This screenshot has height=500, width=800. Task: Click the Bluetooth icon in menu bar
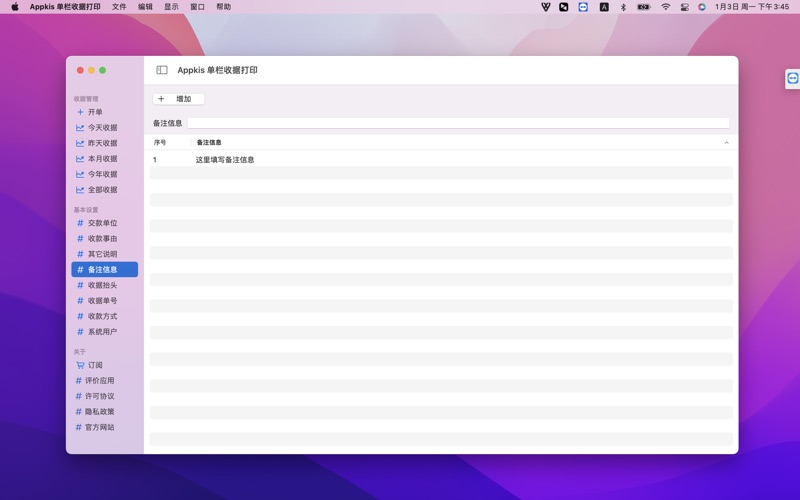click(623, 7)
